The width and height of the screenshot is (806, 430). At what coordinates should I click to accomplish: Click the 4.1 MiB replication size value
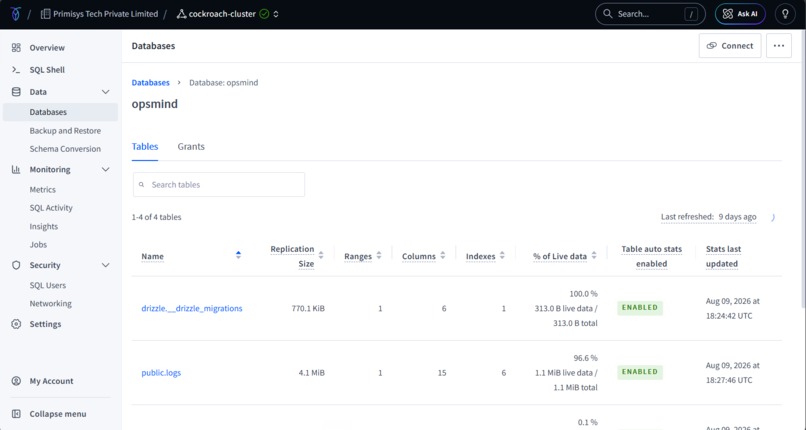tap(312, 373)
